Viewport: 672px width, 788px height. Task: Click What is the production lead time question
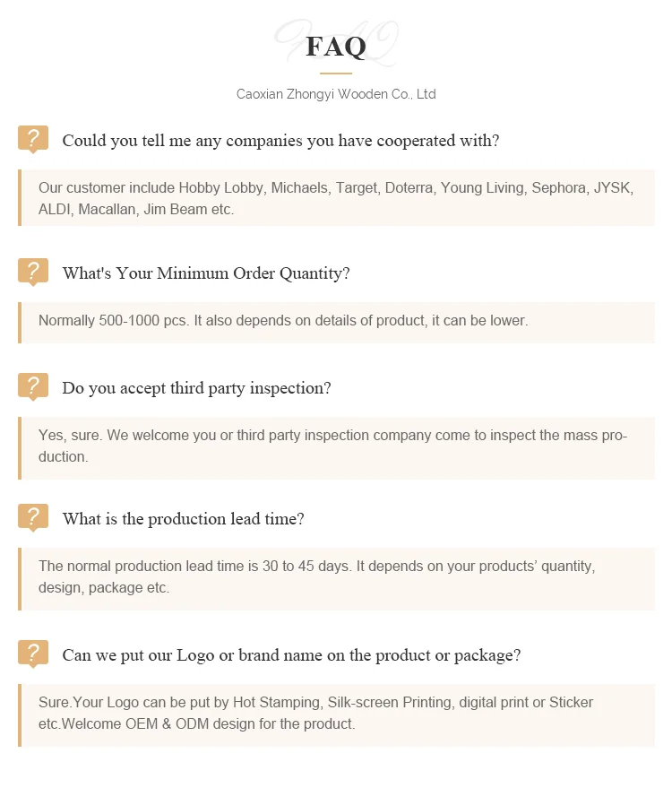click(x=183, y=519)
